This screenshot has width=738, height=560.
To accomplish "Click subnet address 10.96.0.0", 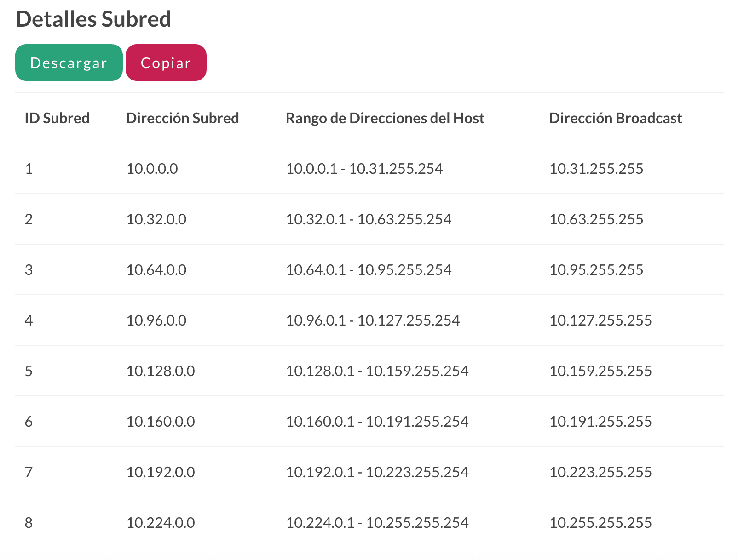I will [x=156, y=320].
